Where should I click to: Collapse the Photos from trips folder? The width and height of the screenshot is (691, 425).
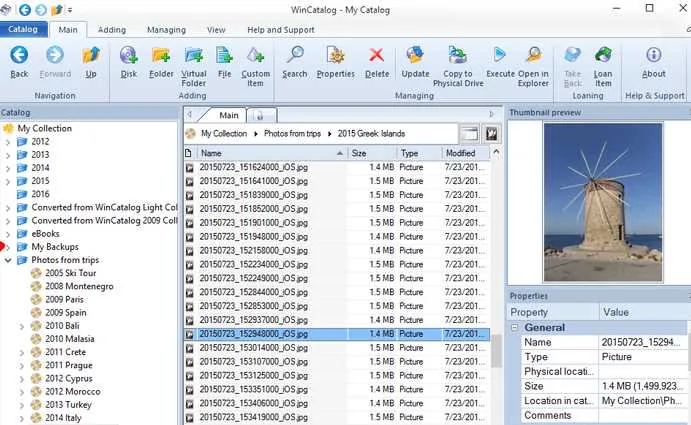click(x=8, y=260)
